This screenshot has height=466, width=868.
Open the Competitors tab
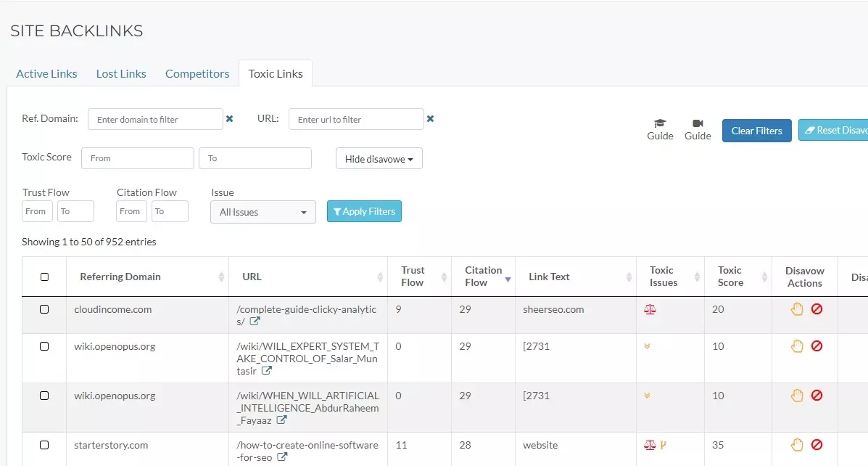pyautogui.click(x=197, y=74)
